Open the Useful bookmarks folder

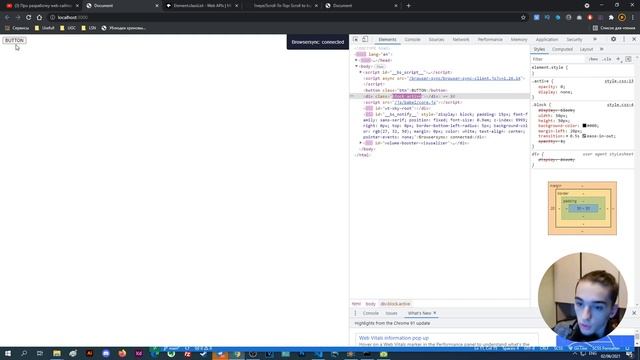pos(44,28)
